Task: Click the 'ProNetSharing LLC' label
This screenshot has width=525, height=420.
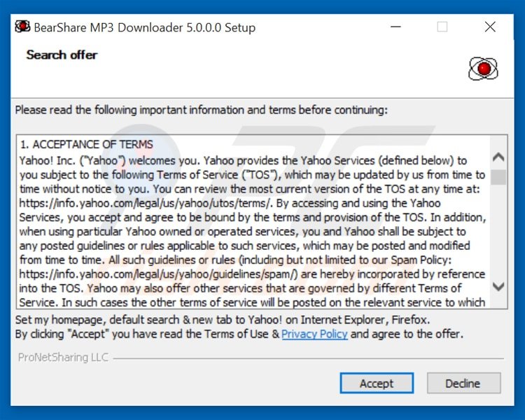Action: (x=63, y=358)
